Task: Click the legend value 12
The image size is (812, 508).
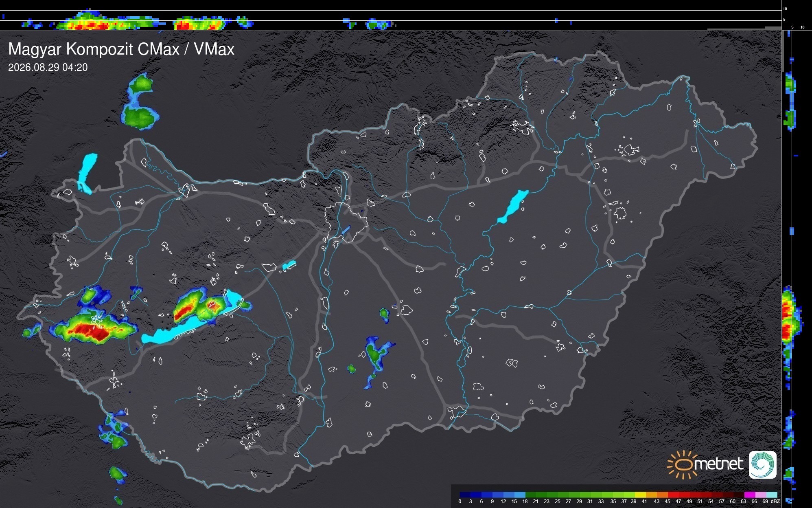Action: (x=503, y=501)
